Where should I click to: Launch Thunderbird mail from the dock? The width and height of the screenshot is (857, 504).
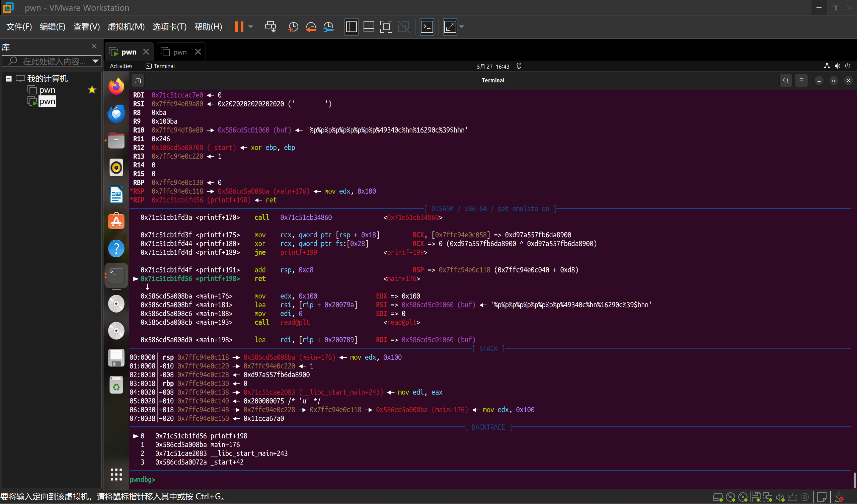pos(116,113)
